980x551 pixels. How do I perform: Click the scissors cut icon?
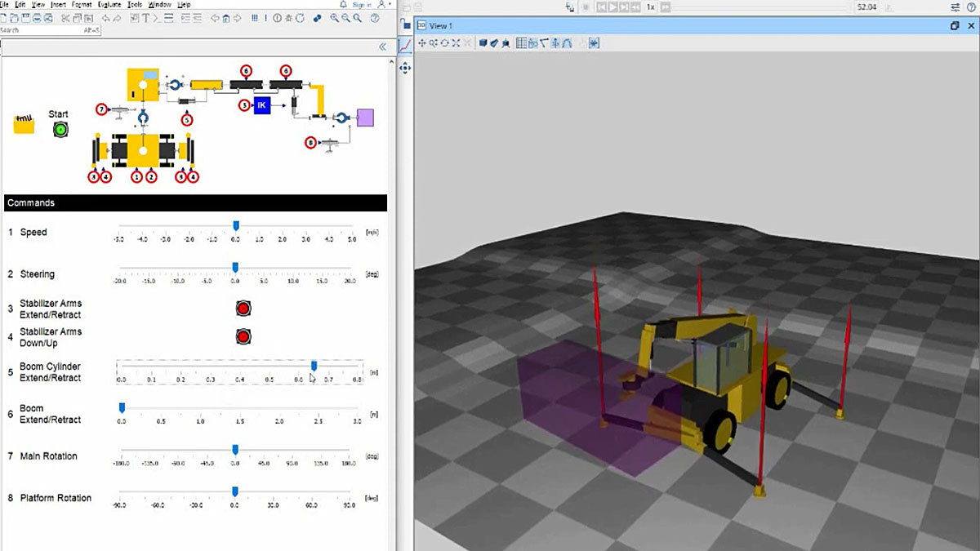65,18
